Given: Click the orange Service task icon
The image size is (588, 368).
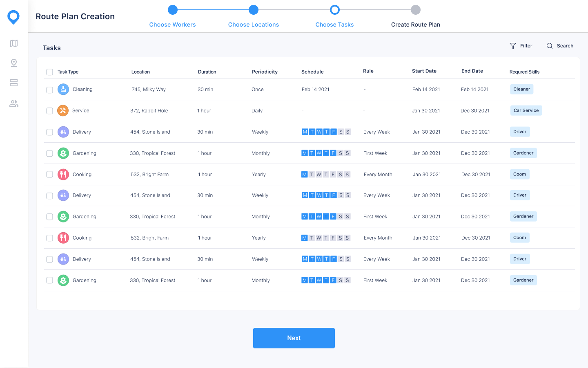Looking at the screenshot, I should coord(63,110).
